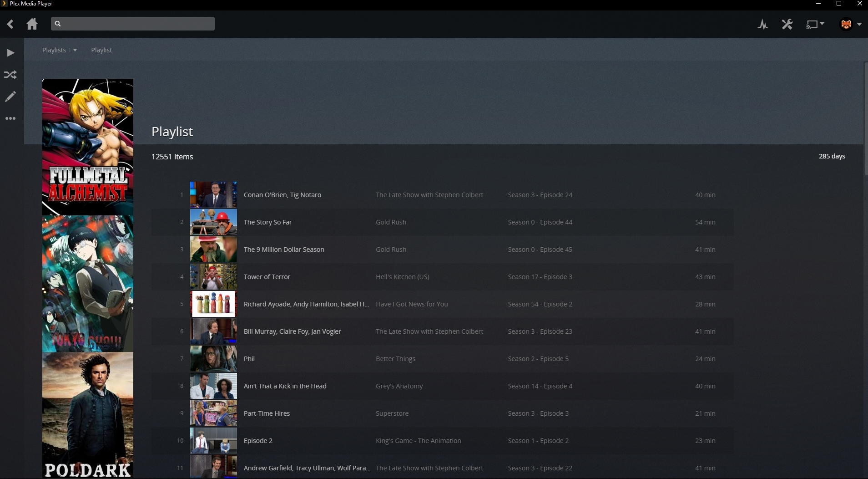Open 'Phil' from Better Things
Image resolution: width=868 pixels, height=479 pixels.
(248, 358)
